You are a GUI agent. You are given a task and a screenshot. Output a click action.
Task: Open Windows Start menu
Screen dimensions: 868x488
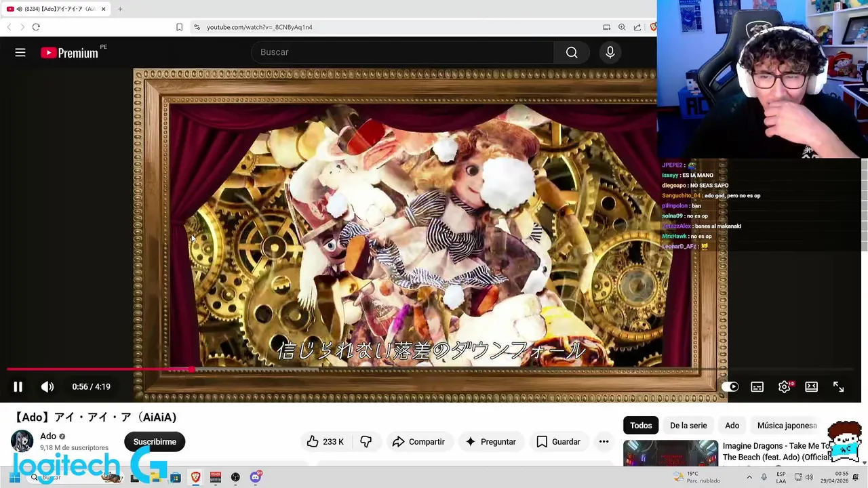pyautogui.click(x=14, y=478)
